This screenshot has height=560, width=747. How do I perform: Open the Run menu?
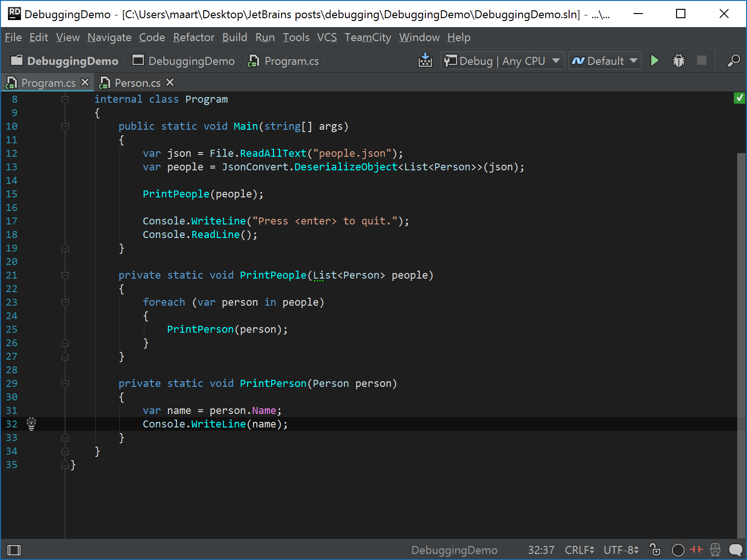[265, 37]
